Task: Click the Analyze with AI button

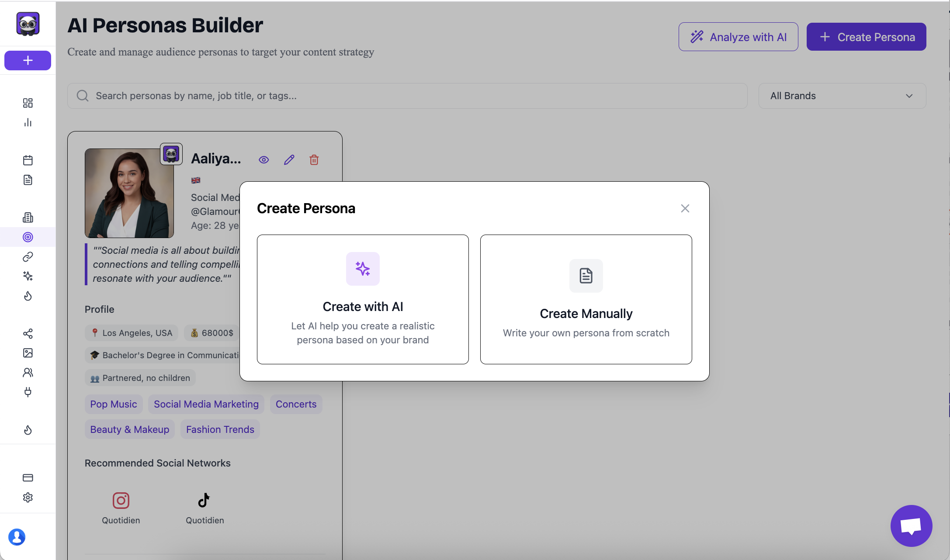Action: (x=738, y=37)
